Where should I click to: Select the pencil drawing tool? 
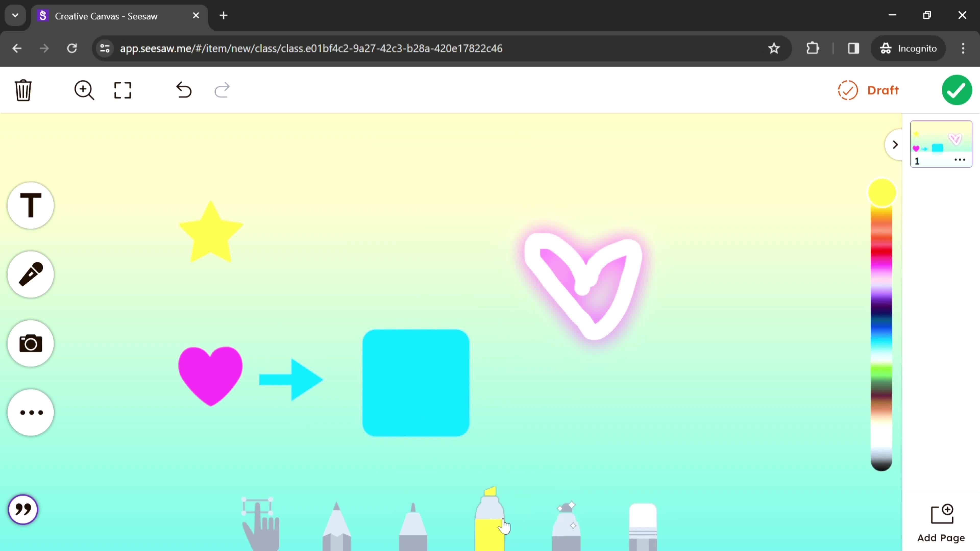coord(337,527)
